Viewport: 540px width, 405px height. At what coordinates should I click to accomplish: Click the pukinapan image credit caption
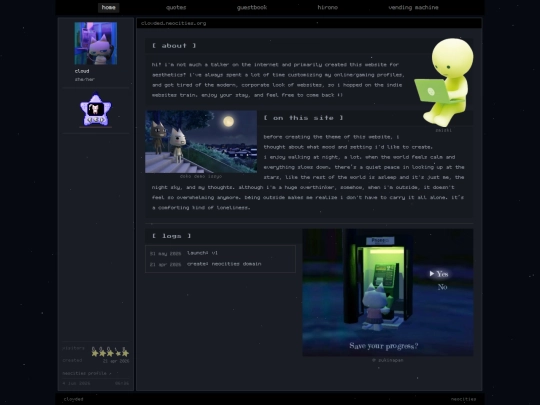387,360
